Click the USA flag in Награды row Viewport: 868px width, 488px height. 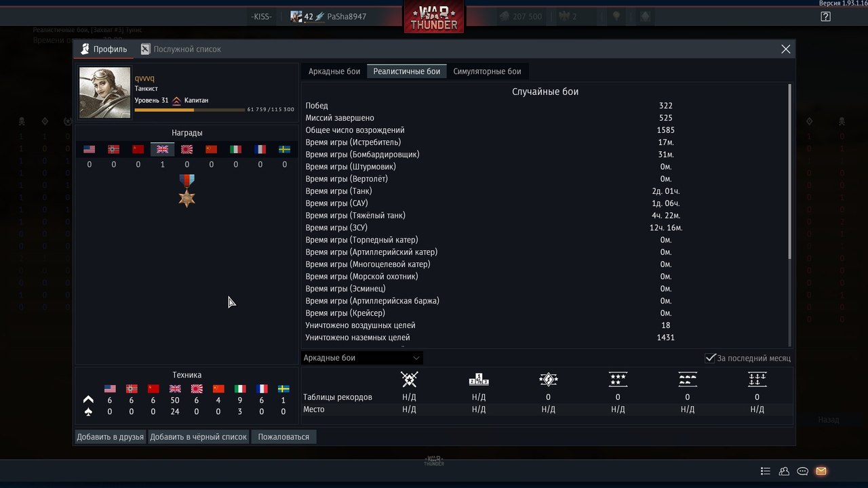point(90,149)
